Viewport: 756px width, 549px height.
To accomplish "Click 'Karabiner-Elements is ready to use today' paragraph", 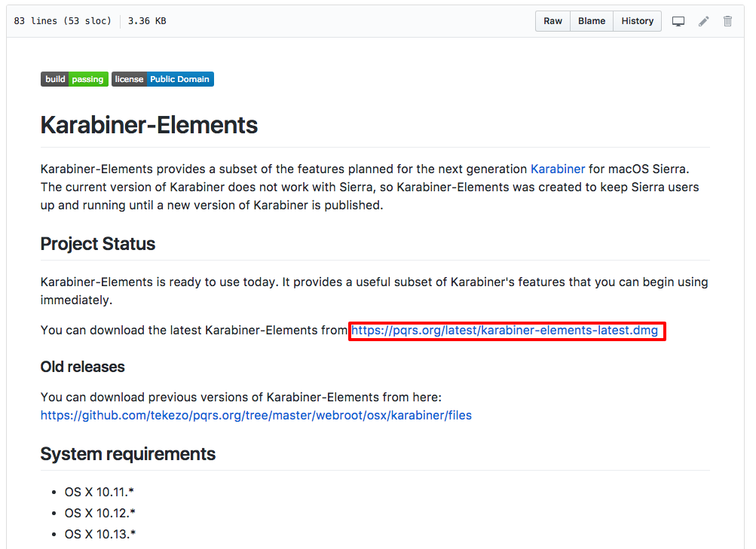I will [x=374, y=291].
